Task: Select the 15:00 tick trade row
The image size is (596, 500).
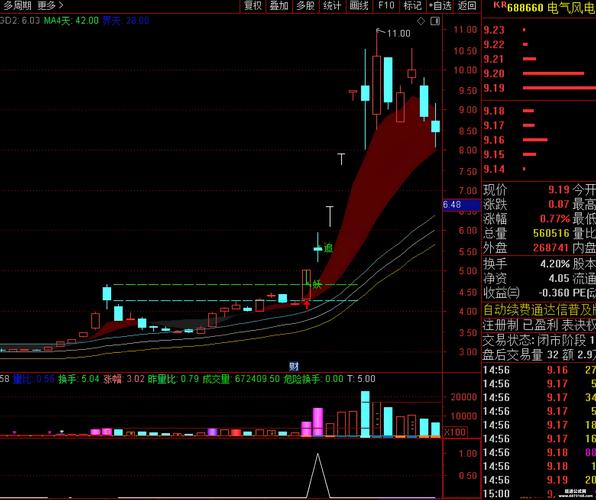Action: tap(539, 494)
